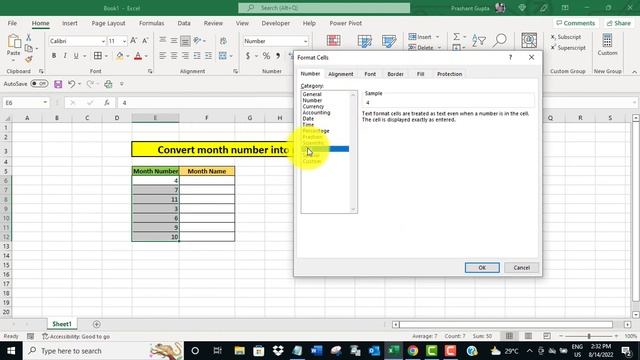Open the Insert cells dropdown arrow
Image resolution: width=640 pixels, height=360 pixels.
click(438, 37)
